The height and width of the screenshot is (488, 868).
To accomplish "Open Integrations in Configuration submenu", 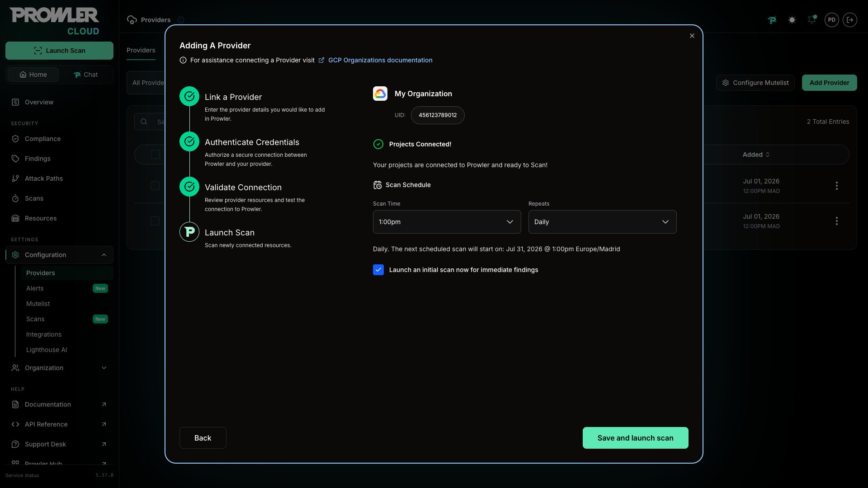I will pyautogui.click(x=67, y=334).
